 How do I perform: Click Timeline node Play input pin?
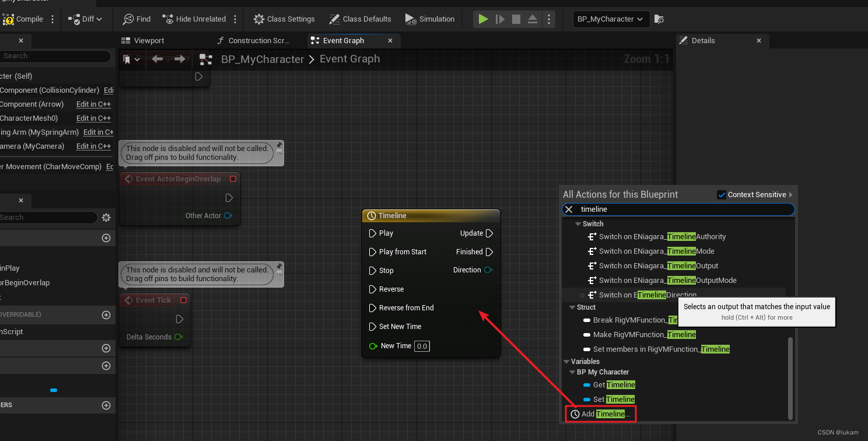pyautogui.click(x=373, y=233)
